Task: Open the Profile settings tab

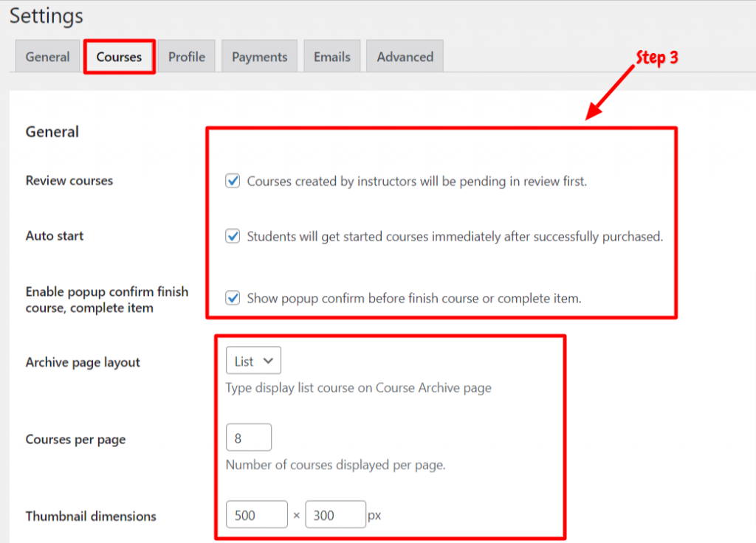Action: tap(187, 56)
